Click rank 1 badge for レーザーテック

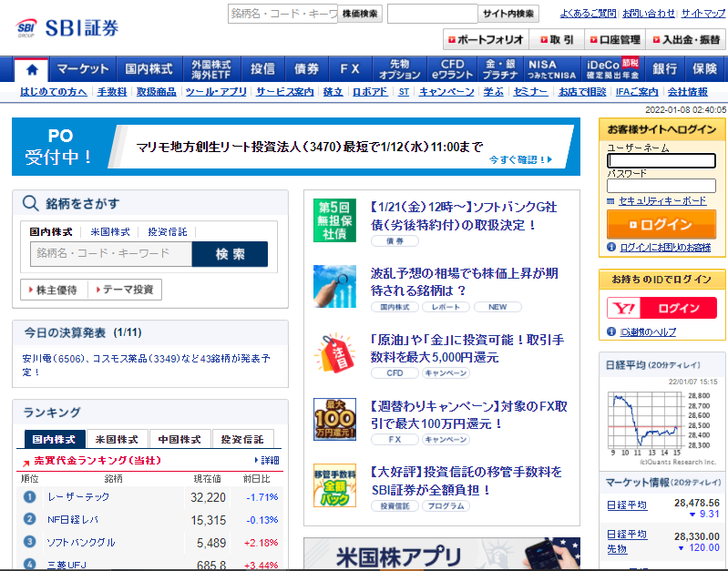click(x=29, y=496)
